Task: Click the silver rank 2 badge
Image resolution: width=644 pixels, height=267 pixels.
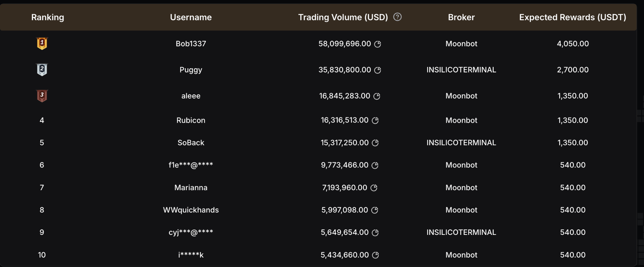Action: [42, 70]
